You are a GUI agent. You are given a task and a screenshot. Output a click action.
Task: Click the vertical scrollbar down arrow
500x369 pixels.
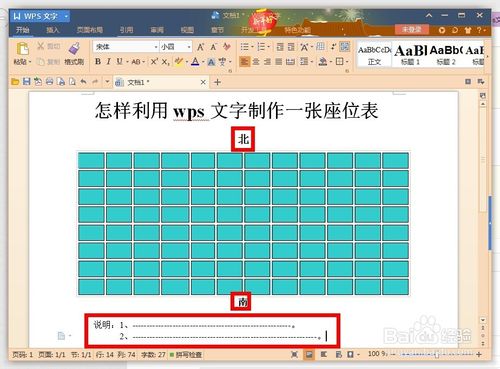tap(483, 320)
